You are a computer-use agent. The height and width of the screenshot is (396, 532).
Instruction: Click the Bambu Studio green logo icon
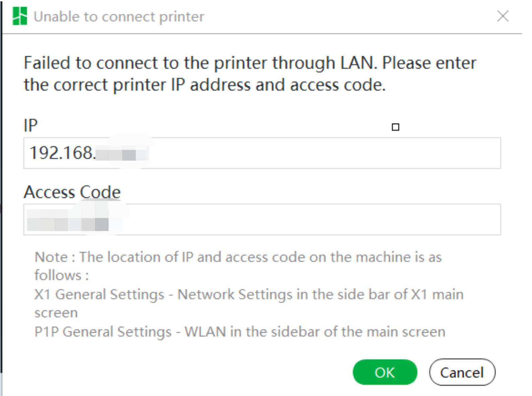pyautogui.click(x=19, y=16)
